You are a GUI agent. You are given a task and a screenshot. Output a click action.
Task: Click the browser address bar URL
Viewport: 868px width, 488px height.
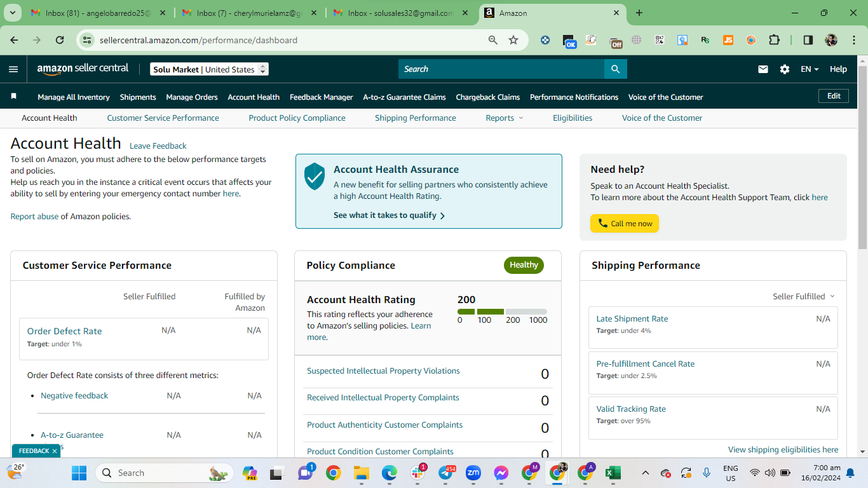tap(198, 40)
